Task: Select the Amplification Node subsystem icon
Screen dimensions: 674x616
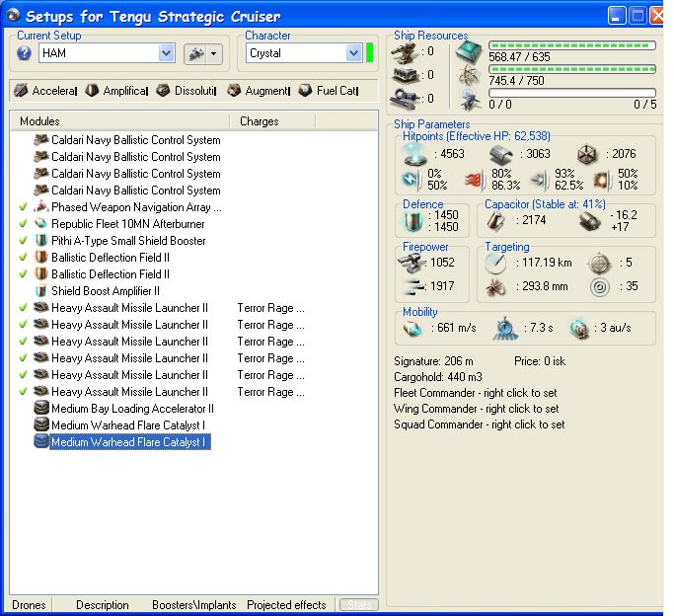Action: coord(92,90)
